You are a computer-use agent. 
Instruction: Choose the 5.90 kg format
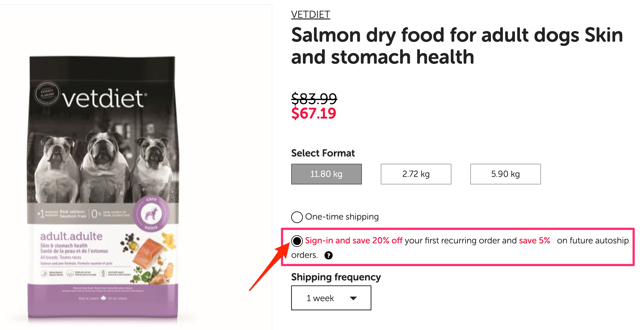pyautogui.click(x=505, y=174)
